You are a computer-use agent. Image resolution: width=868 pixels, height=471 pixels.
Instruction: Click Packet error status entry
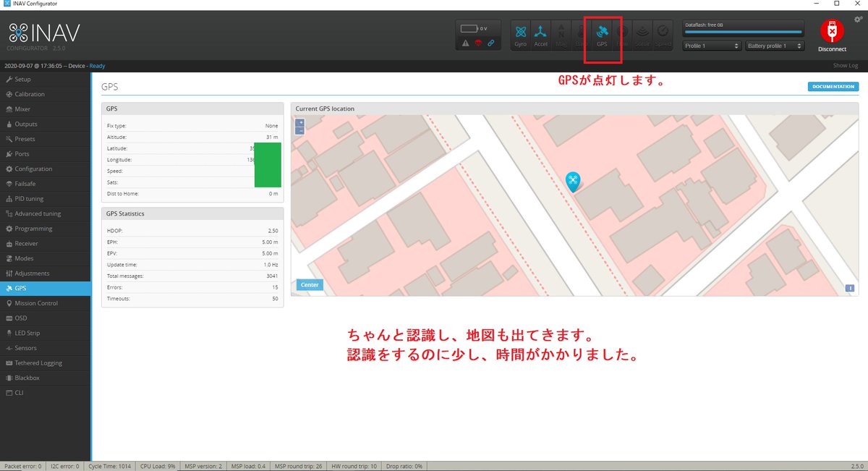tap(22, 466)
